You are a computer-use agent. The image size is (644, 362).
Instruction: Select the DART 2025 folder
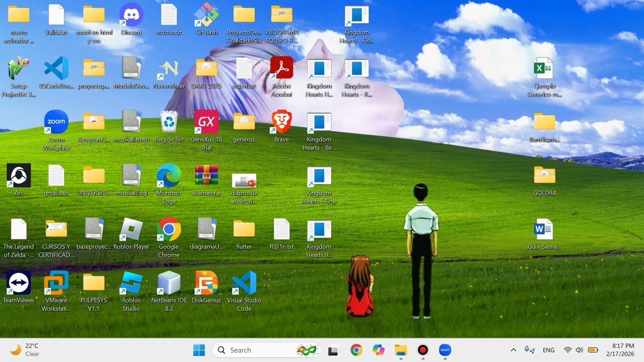[x=206, y=73]
